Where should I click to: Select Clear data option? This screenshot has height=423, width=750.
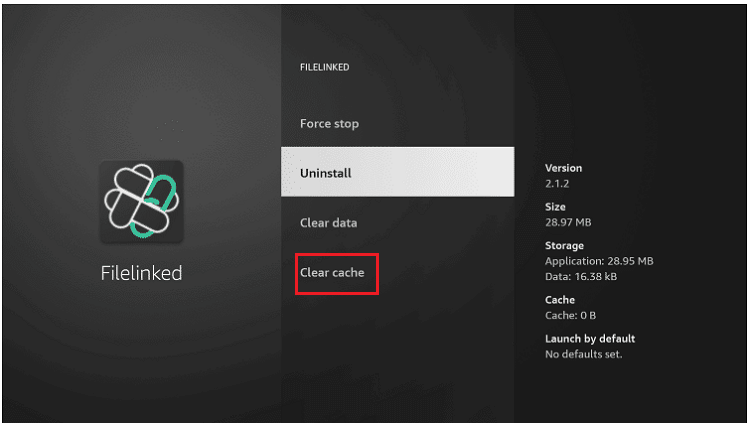329,223
